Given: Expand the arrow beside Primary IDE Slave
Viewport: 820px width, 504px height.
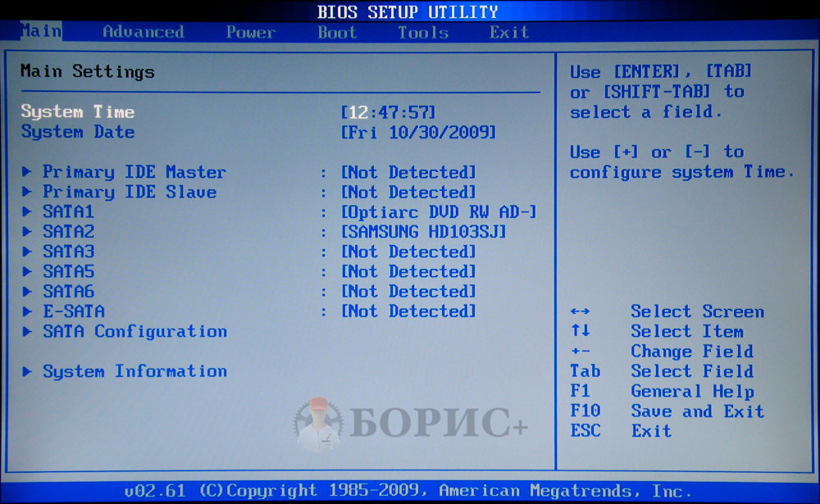Looking at the screenshot, I should 27,191.
